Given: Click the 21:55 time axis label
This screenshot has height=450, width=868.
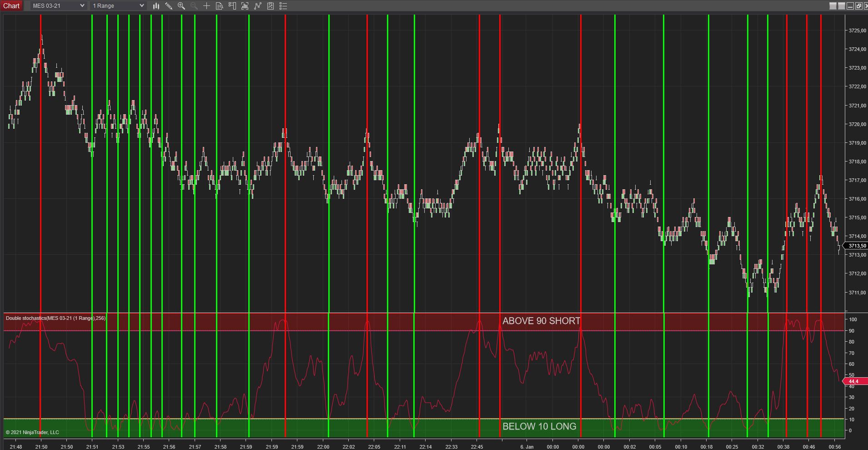Looking at the screenshot, I should coord(143,447).
